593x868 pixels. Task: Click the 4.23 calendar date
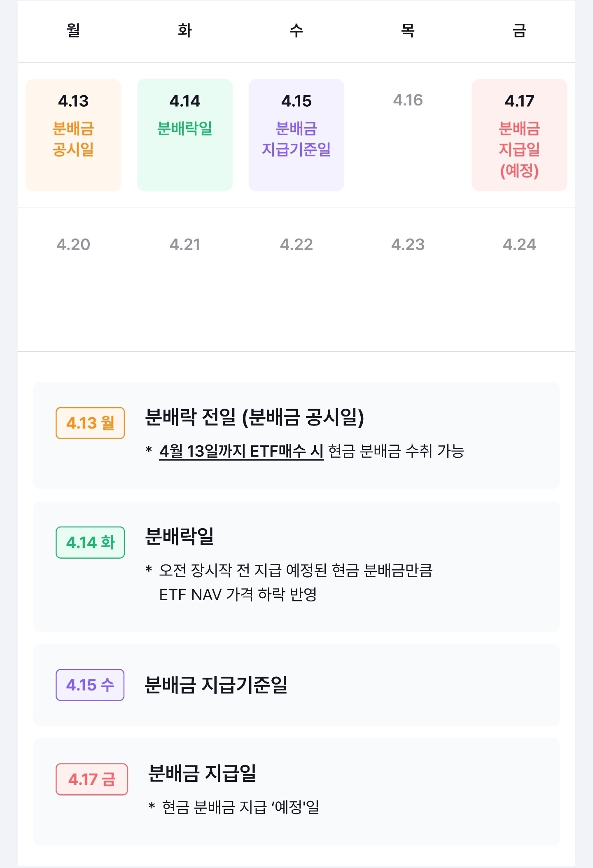(x=408, y=245)
